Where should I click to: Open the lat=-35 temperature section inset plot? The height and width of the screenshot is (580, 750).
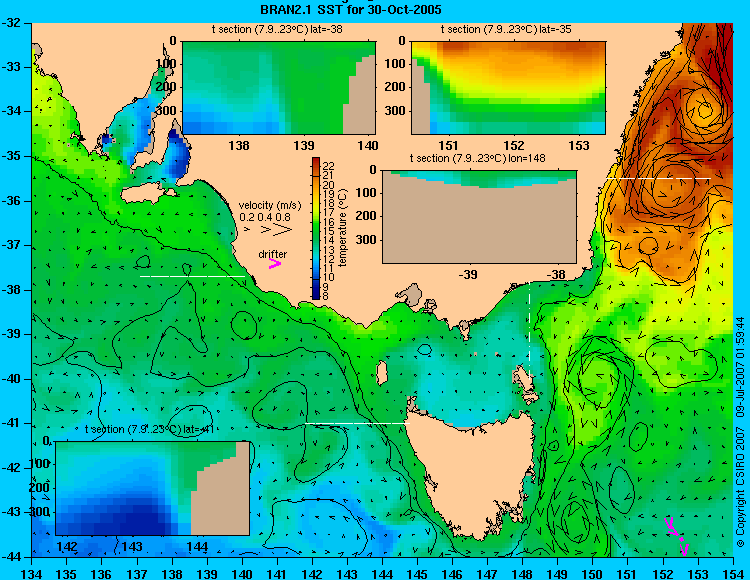tap(508, 88)
